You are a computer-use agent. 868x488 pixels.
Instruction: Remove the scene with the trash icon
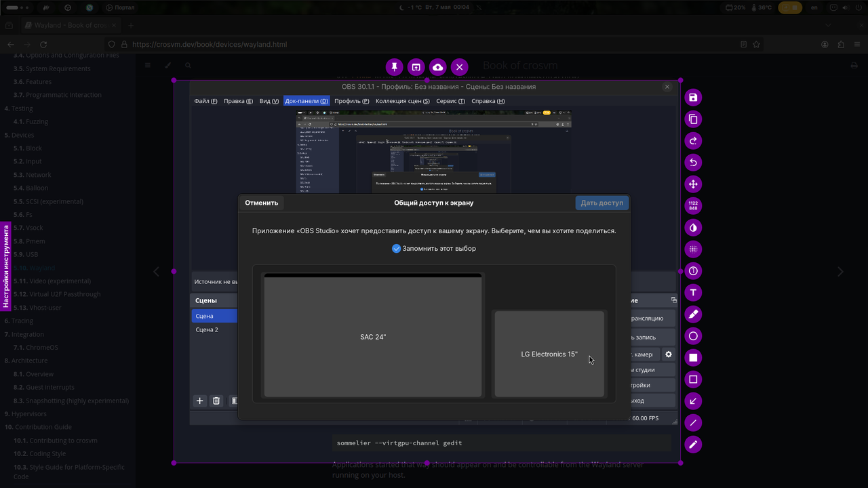[x=216, y=401]
